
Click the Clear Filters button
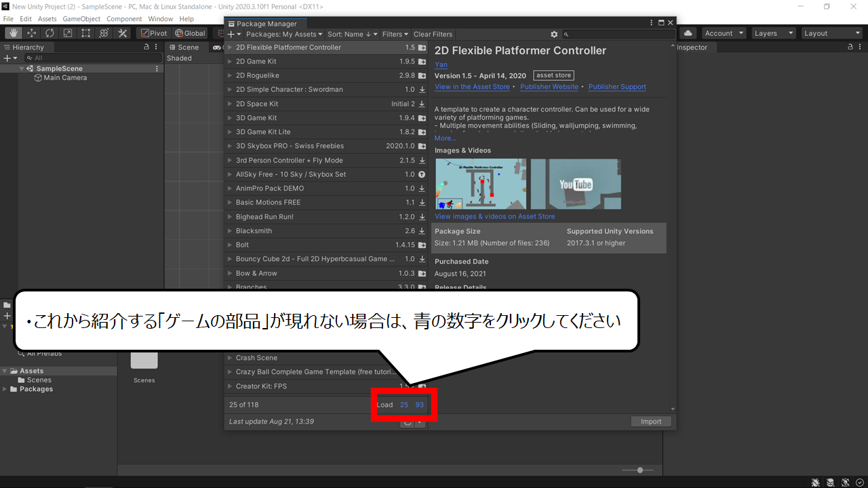click(x=433, y=34)
